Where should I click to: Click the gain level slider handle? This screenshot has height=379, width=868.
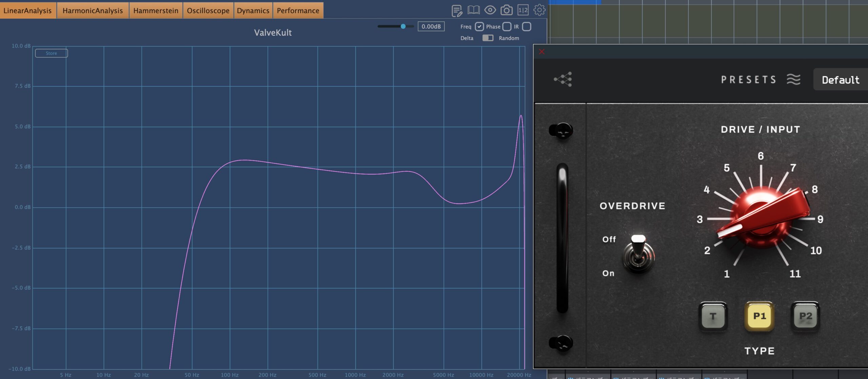click(x=403, y=26)
